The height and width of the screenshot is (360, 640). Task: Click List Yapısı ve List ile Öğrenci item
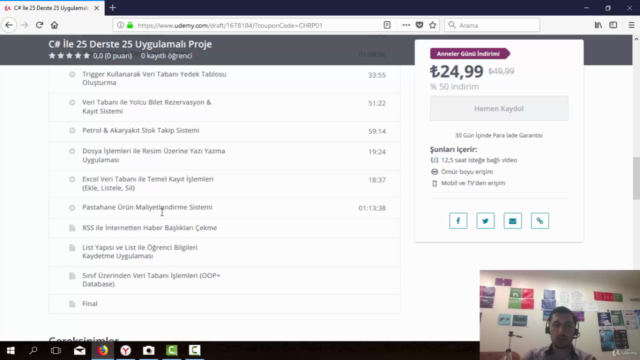140,251
